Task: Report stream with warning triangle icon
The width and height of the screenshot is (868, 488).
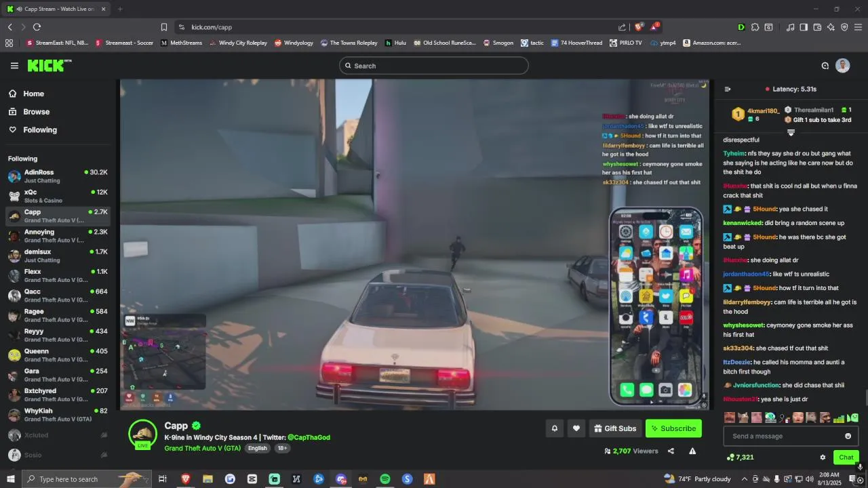Action: [692, 451]
